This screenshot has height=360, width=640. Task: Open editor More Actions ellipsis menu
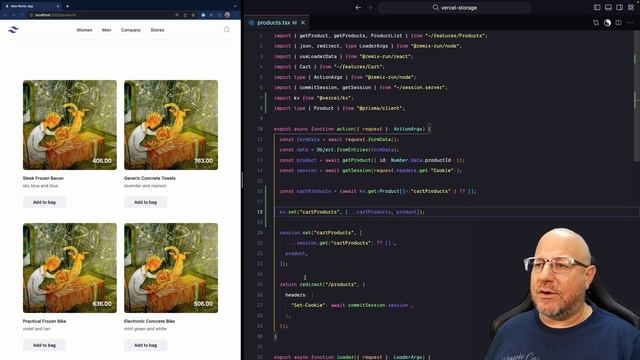point(630,23)
